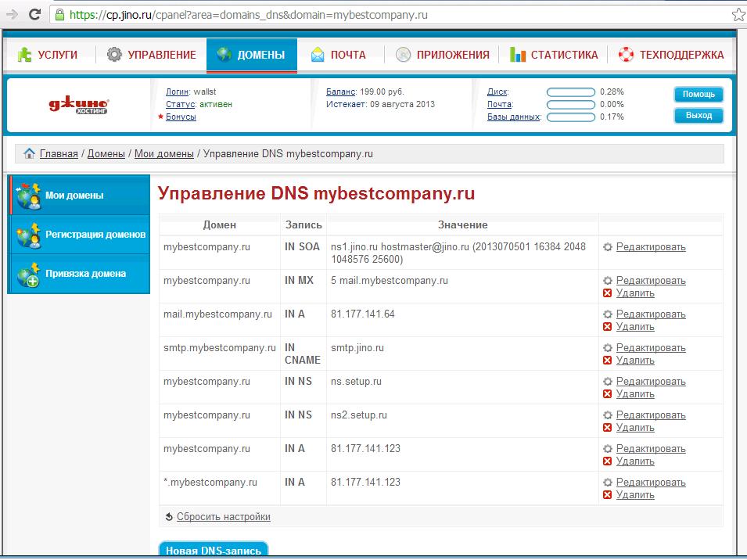
Task: Click Удалить for the ns.setup.ru record
Action: (635, 394)
